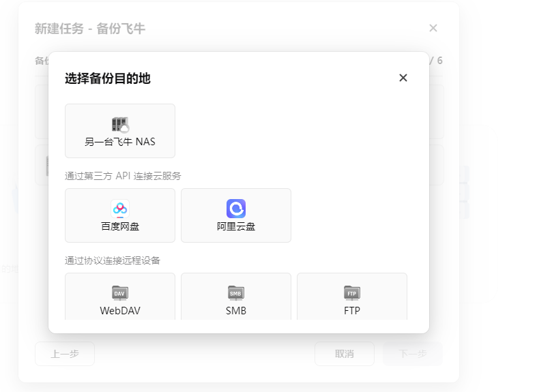The width and height of the screenshot is (537, 392).
Task: Pick the 阿里云盘 logo icon
Action: (x=236, y=209)
